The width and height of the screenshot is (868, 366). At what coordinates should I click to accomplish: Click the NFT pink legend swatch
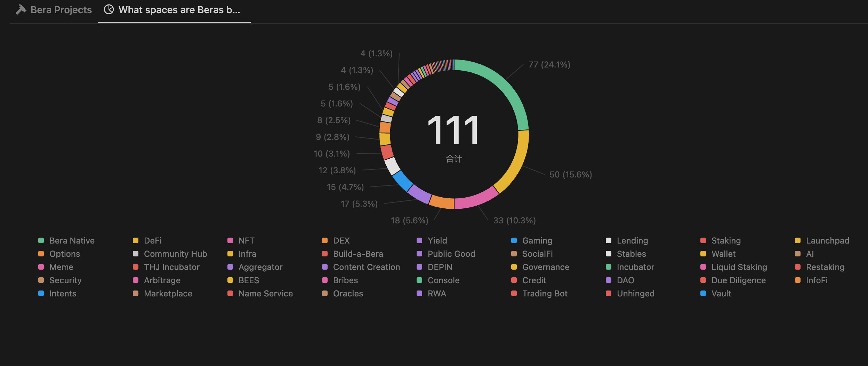coord(230,240)
